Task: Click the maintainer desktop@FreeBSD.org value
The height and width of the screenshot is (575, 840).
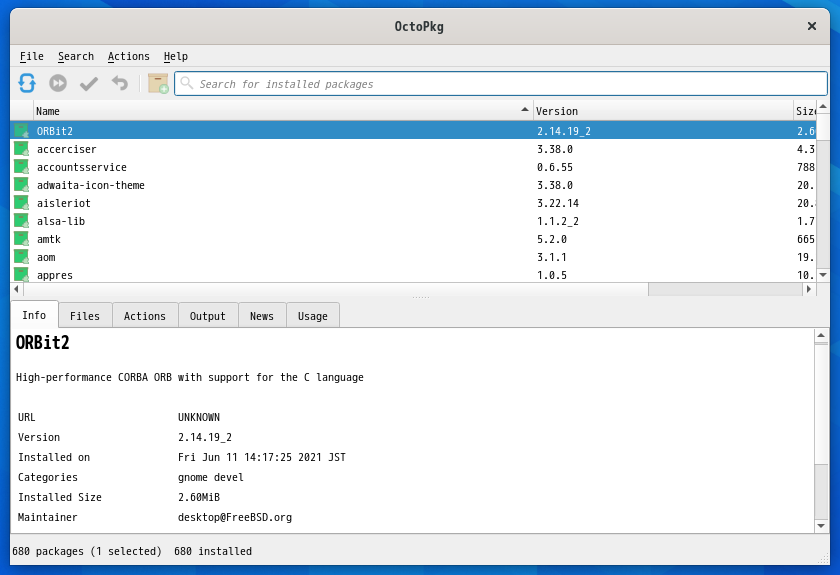Action: tap(235, 517)
